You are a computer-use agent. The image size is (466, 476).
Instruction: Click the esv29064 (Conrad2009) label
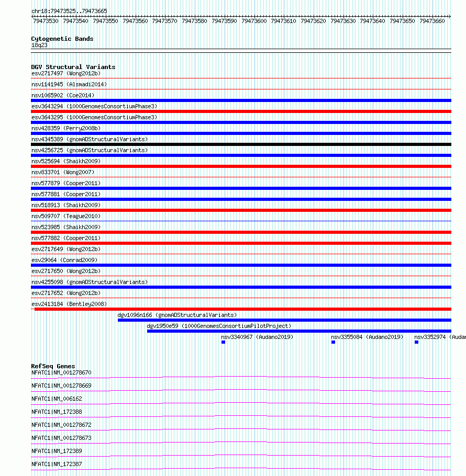64,260
